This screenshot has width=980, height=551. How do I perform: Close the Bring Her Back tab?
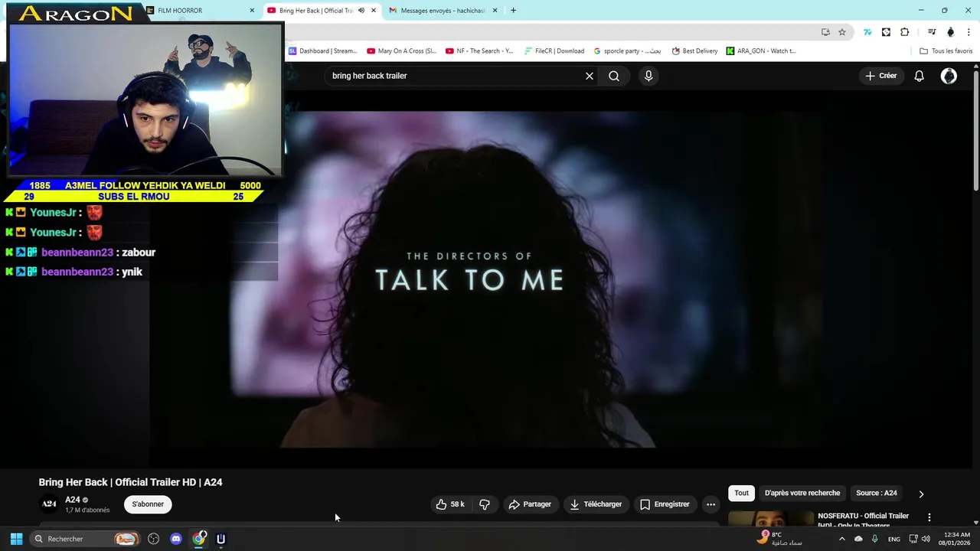pyautogui.click(x=374, y=11)
